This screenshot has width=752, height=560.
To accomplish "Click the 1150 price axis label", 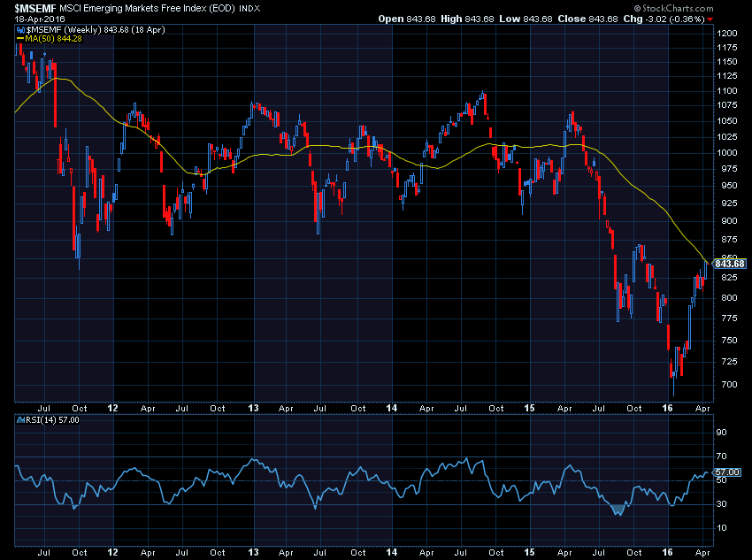I will coord(727,62).
